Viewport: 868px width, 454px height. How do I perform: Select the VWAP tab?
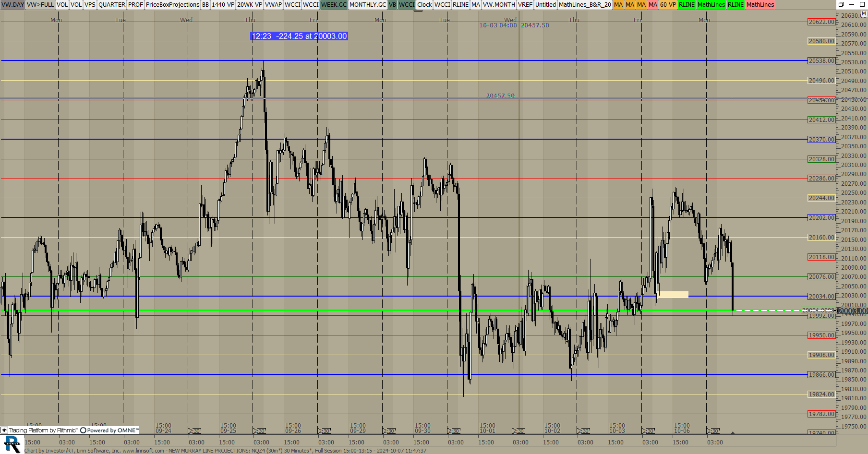pos(273,4)
